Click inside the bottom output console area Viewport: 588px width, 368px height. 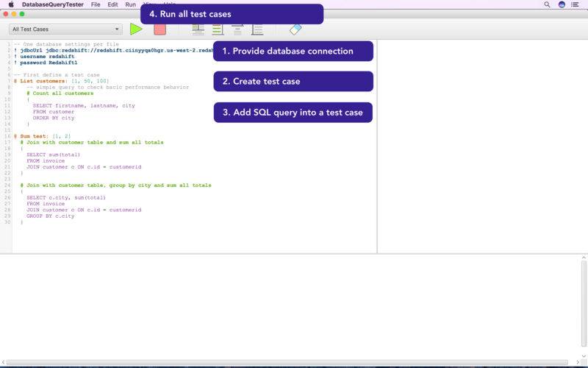[x=290, y=306]
